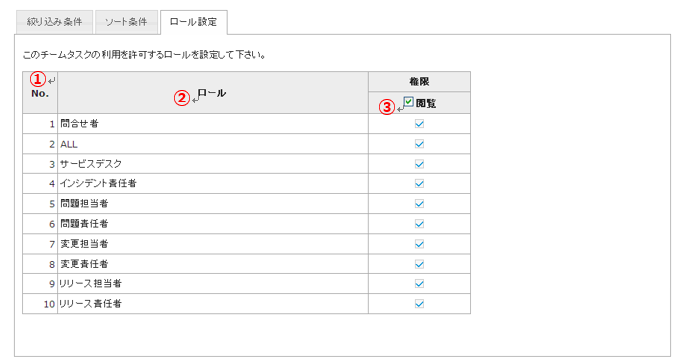Toggle 閲覧 checkbox for サービスデスク
Image resolution: width=673 pixels, height=363 pixels.
(419, 164)
